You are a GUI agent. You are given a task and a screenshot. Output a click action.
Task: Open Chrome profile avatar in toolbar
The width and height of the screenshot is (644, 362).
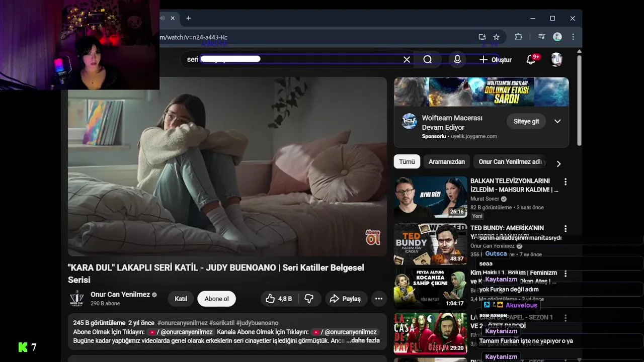[557, 37]
